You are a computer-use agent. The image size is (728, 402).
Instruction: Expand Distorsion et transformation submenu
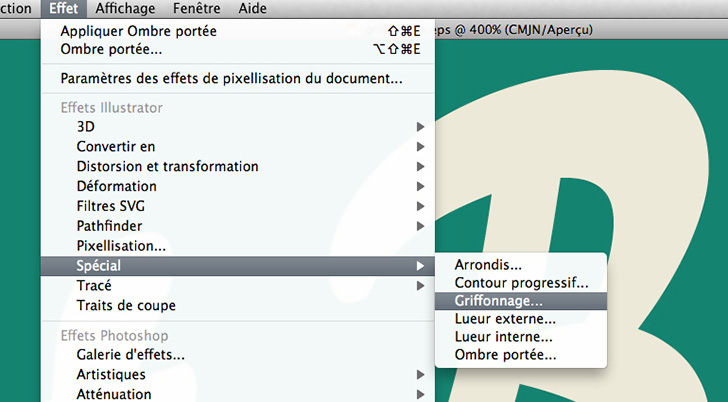pos(238,167)
